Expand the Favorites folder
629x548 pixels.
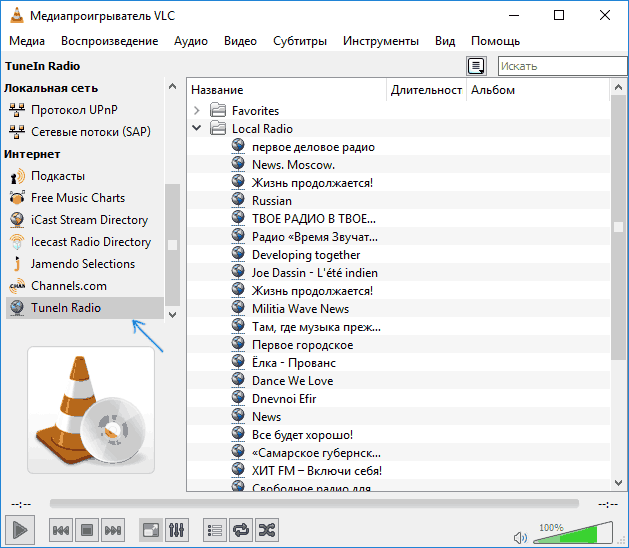coord(197,110)
